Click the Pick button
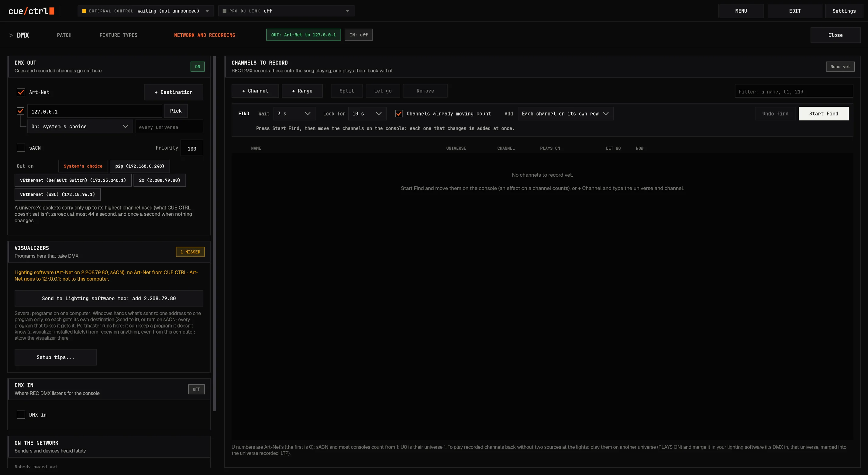Viewport: 868px width, 475px height. [x=176, y=111]
